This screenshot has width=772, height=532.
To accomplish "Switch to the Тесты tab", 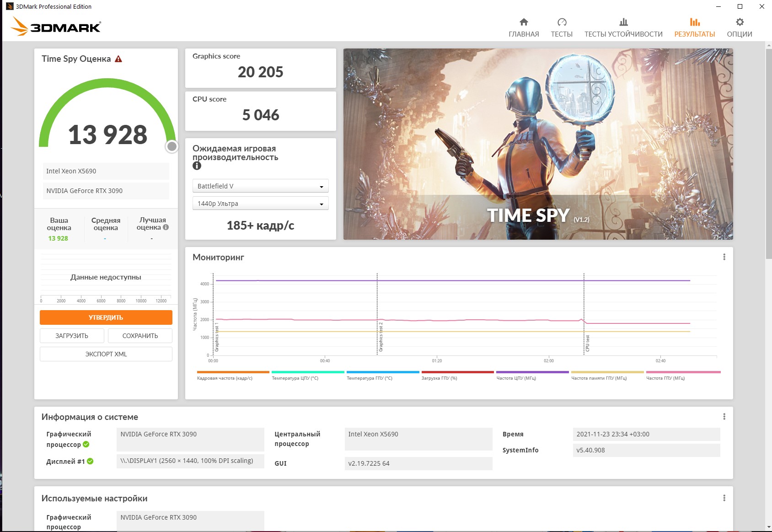I will (562, 27).
